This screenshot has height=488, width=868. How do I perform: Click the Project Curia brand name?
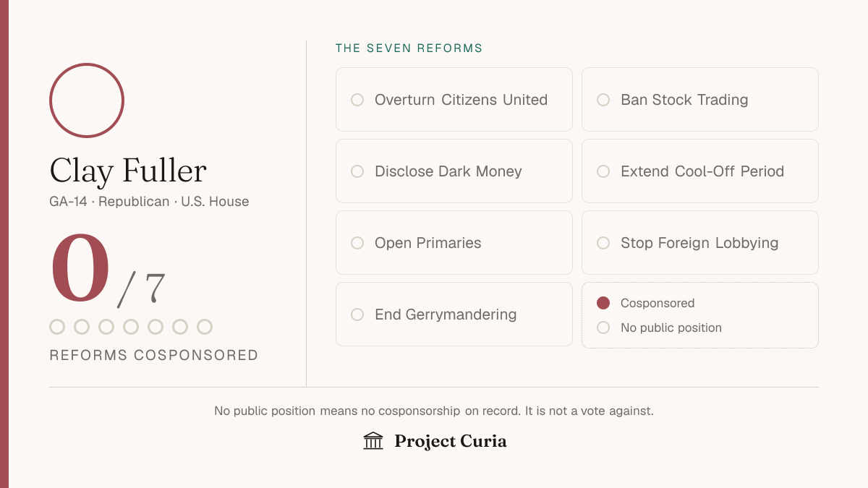tap(451, 441)
